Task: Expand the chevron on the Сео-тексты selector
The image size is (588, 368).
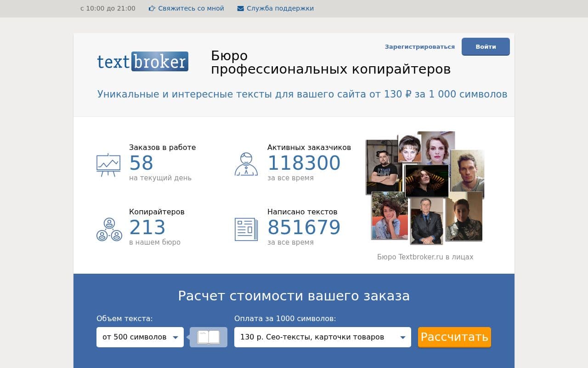Action: click(403, 337)
